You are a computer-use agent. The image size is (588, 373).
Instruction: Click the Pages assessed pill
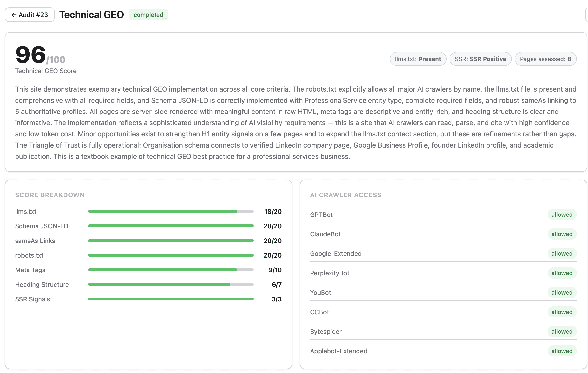click(545, 59)
